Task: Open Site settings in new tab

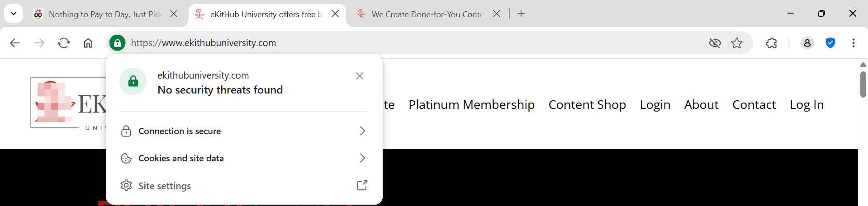Action: [243, 186]
